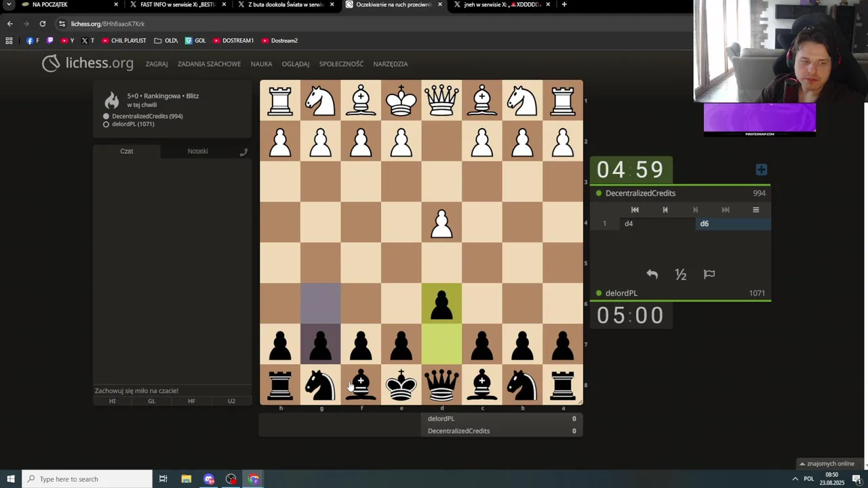Select move d4 in move list
Viewport: 868px width, 488px height.
click(x=658, y=224)
